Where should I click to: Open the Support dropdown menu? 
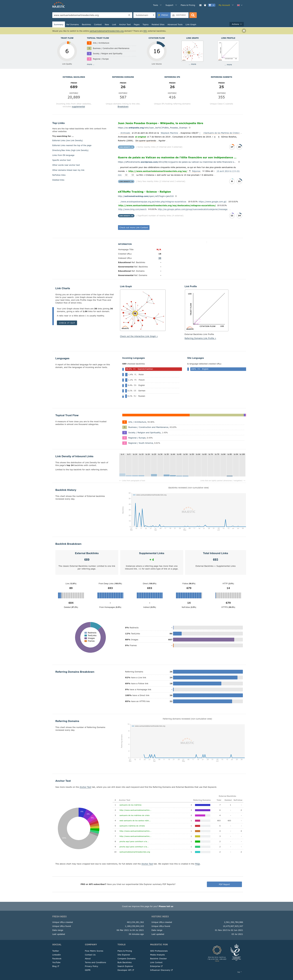171,5
